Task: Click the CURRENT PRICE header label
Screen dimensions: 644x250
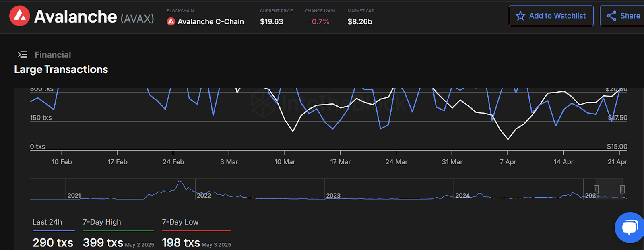Action: point(277,11)
